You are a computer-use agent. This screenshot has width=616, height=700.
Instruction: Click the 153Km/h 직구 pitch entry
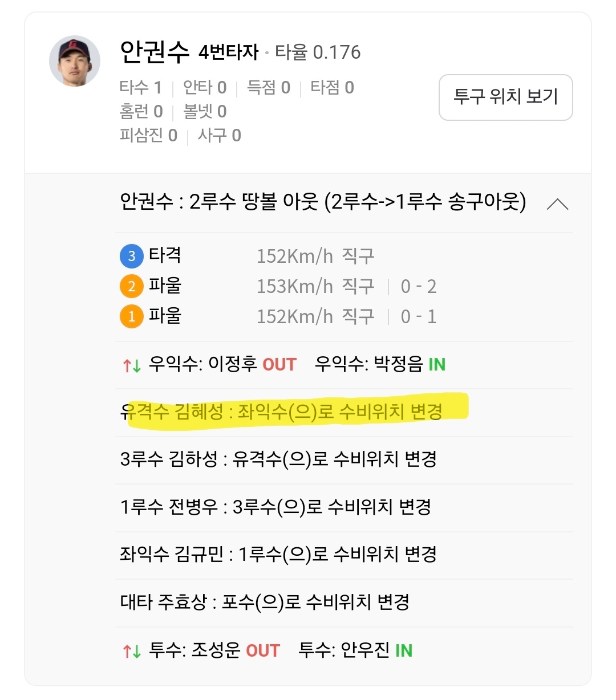click(315, 286)
